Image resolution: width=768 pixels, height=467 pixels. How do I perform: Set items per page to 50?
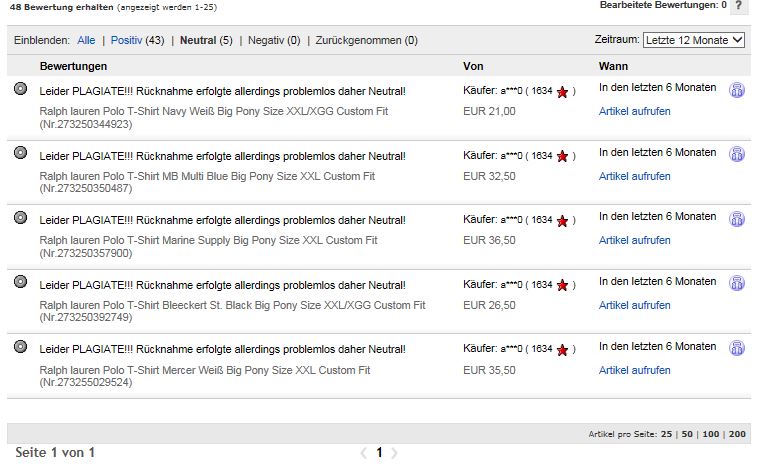click(x=688, y=435)
